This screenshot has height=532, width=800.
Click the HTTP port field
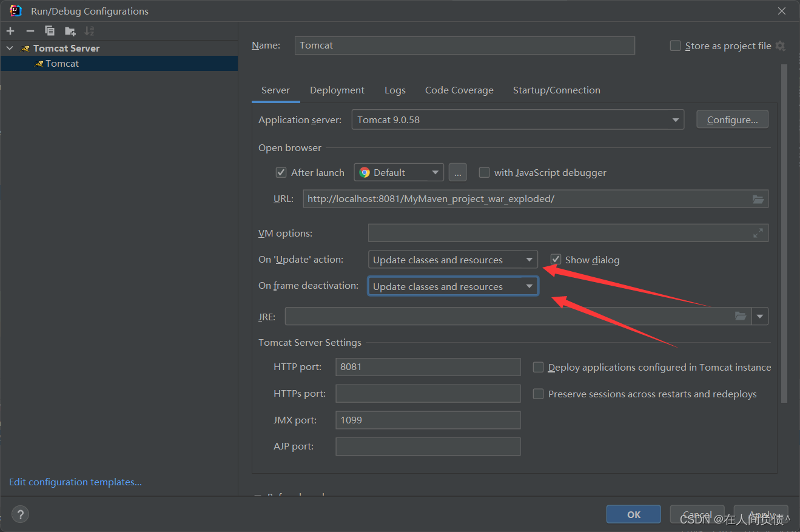[x=428, y=367]
